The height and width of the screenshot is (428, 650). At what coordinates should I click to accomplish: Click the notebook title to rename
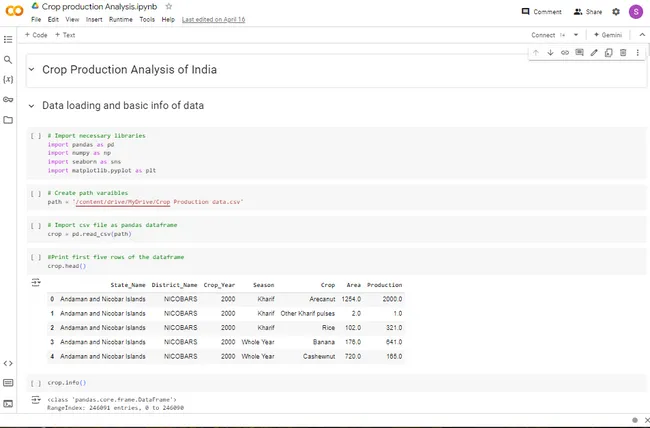(x=99, y=7)
